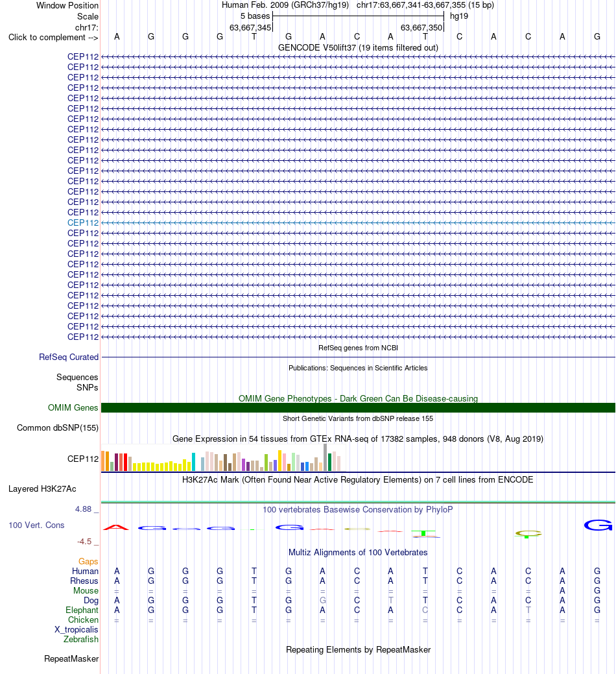This screenshot has height=674, width=616.
Task: Select the Mouse alignment row label
Action: tap(86, 590)
